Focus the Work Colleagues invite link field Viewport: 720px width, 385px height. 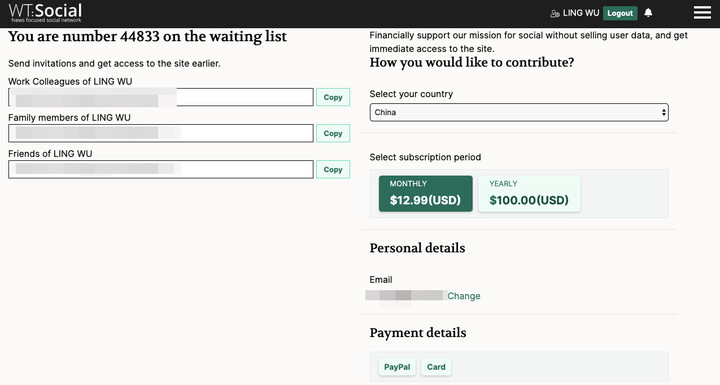161,97
